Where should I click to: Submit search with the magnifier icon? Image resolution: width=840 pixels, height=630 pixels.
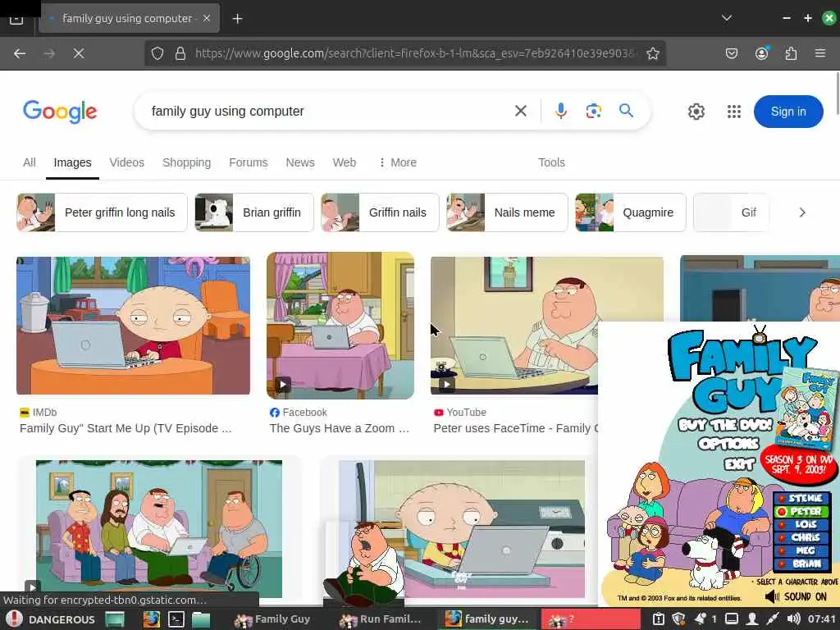click(626, 111)
